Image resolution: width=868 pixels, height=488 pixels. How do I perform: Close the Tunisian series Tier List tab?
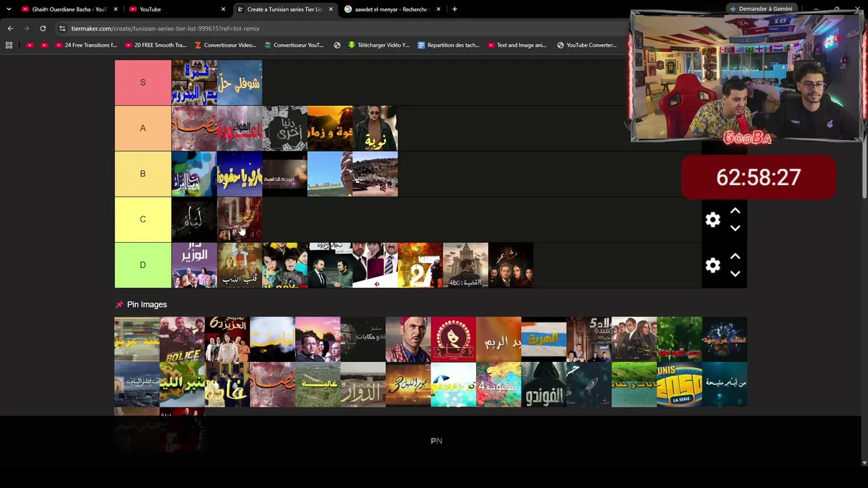(x=331, y=9)
